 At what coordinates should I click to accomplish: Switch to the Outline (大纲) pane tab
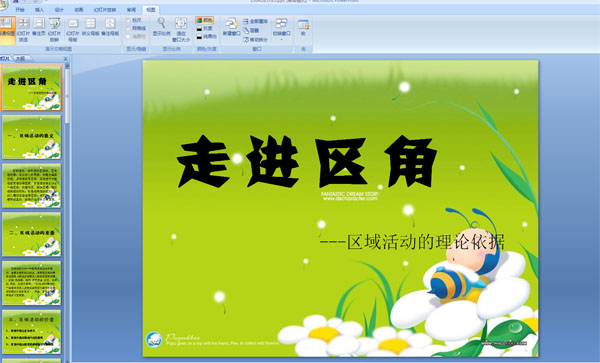tap(20, 59)
